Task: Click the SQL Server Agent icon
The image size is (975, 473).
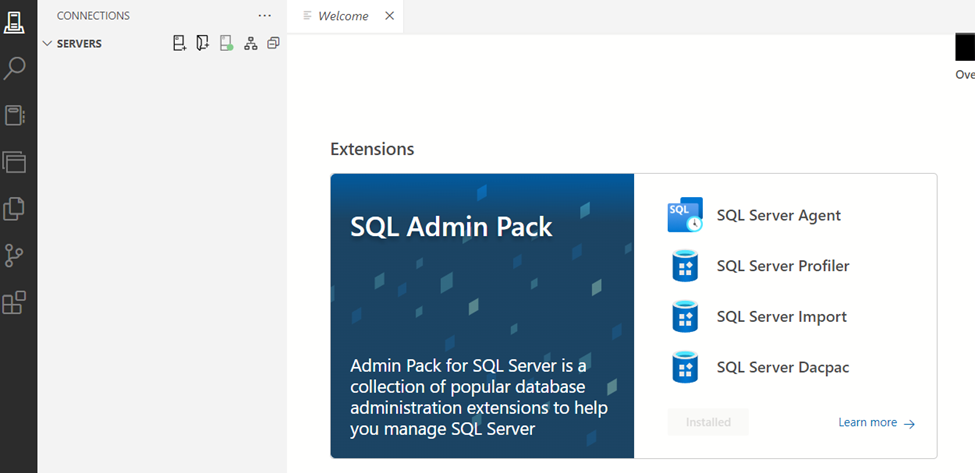Action: point(685,215)
